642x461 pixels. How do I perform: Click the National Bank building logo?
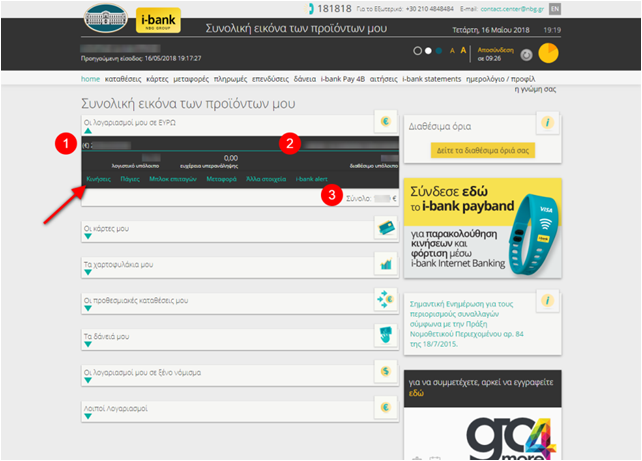pos(106,18)
